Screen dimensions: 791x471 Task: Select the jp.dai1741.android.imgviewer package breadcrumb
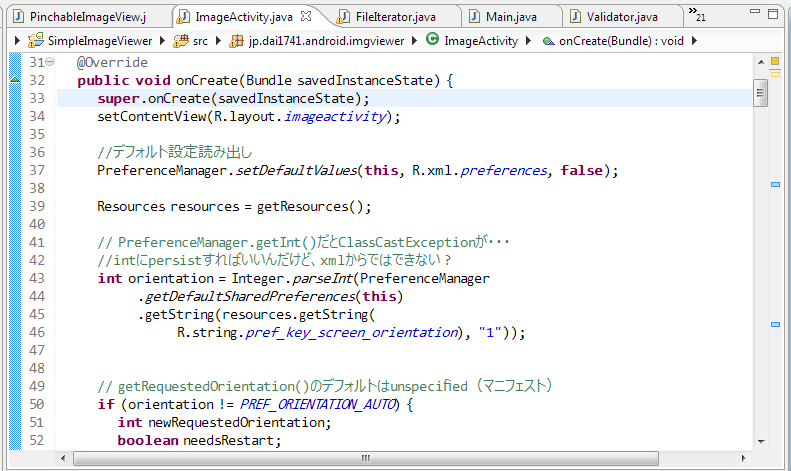pos(326,41)
